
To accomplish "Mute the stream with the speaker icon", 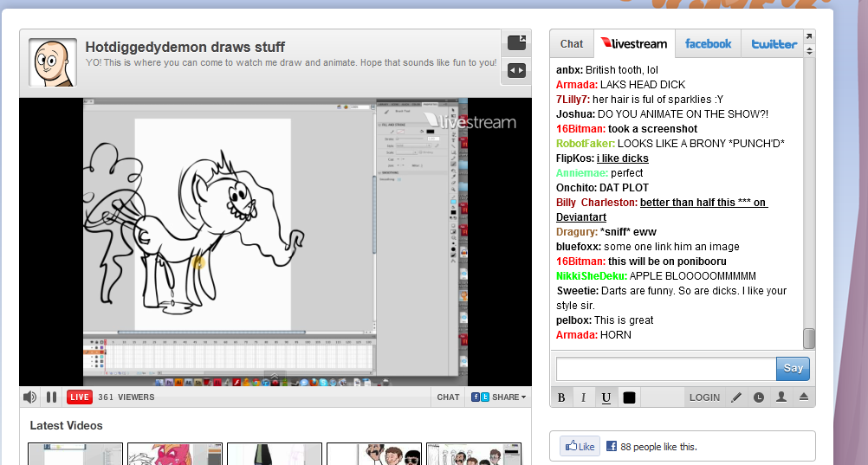I will [29, 397].
